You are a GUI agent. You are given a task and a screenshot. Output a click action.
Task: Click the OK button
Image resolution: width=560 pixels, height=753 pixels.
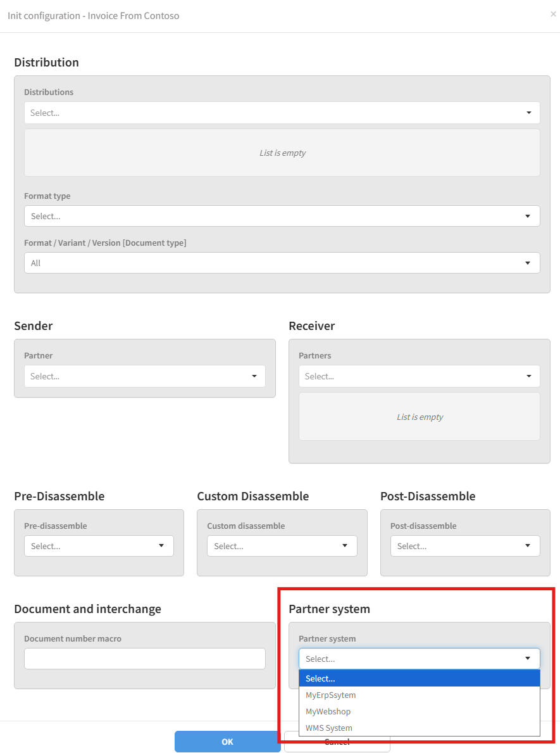[227, 742]
